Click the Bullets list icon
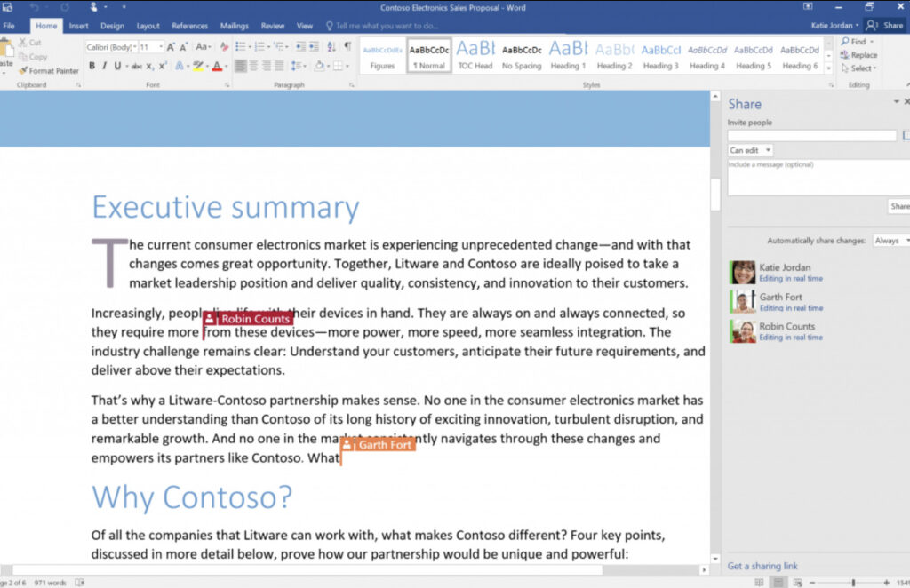This screenshot has width=910, height=588. pos(240,47)
